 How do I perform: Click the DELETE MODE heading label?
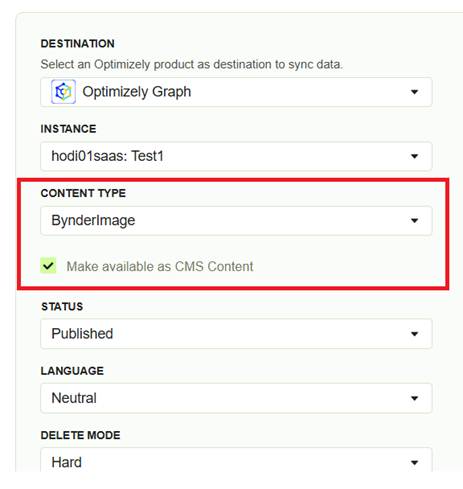click(80, 435)
